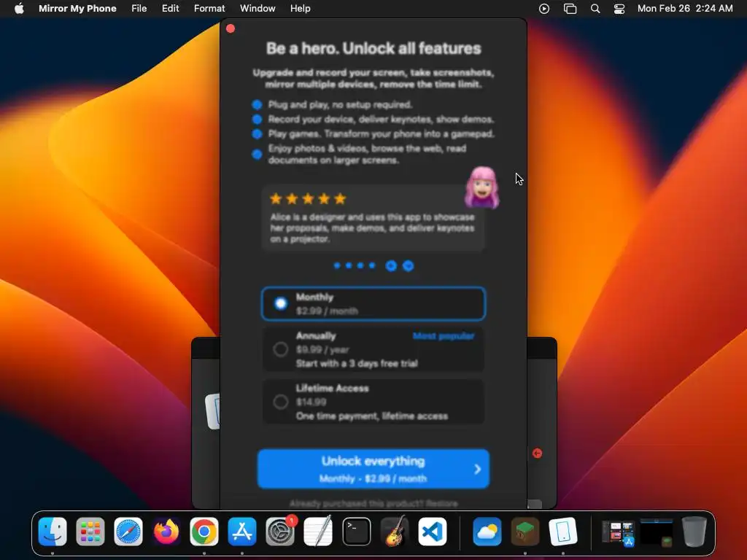Click 'One time payment, lifetime access' text
The width and height of the screenshot is (747, 560).
(372, 416)
